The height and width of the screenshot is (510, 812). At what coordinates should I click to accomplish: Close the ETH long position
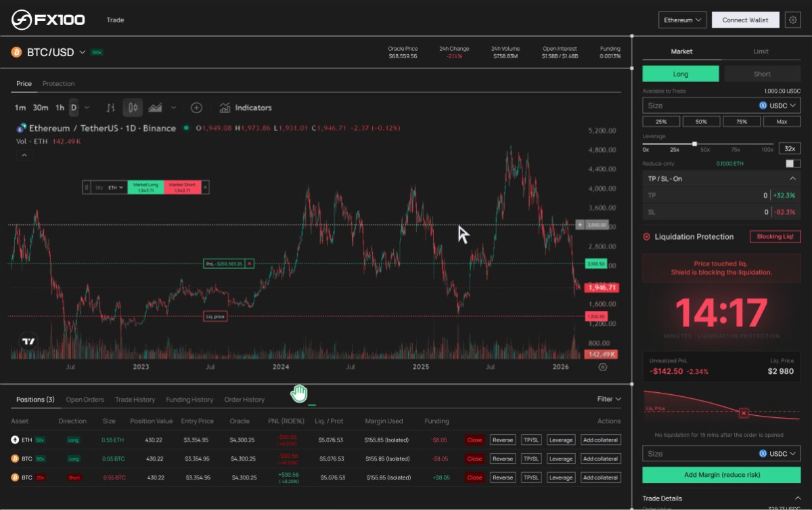coord(474,440)
